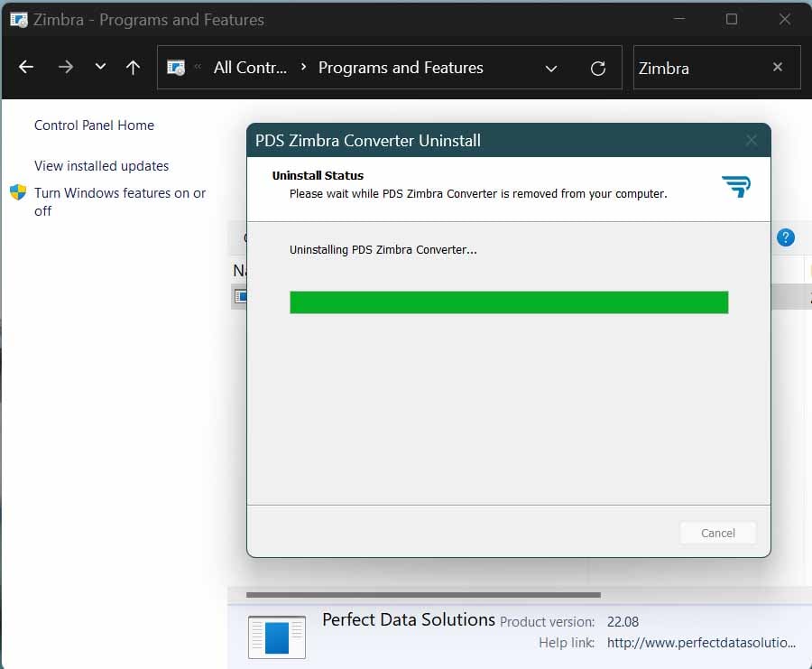Refresh the Programs and Features list
This screenshot has width=812, height=669.
pos(598,68)
